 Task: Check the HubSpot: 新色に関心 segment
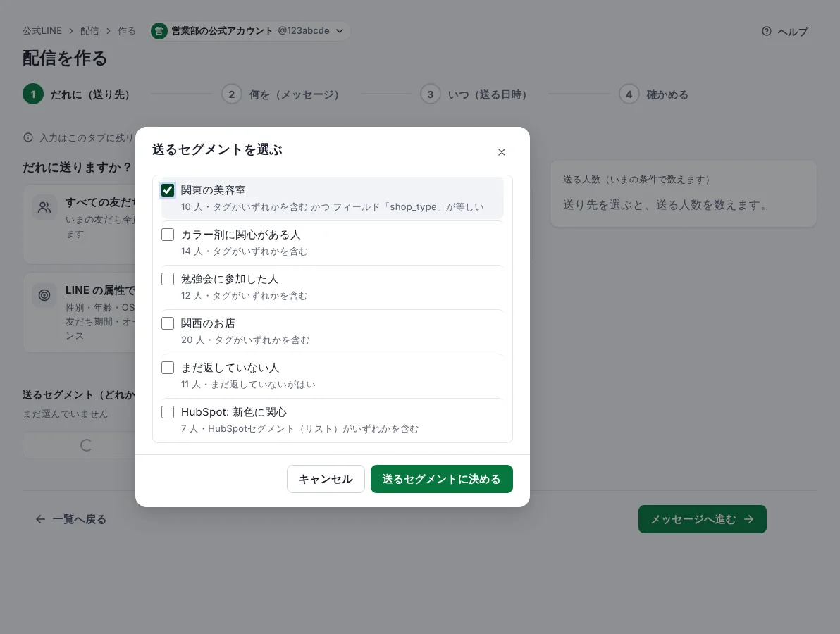point(168,412)
